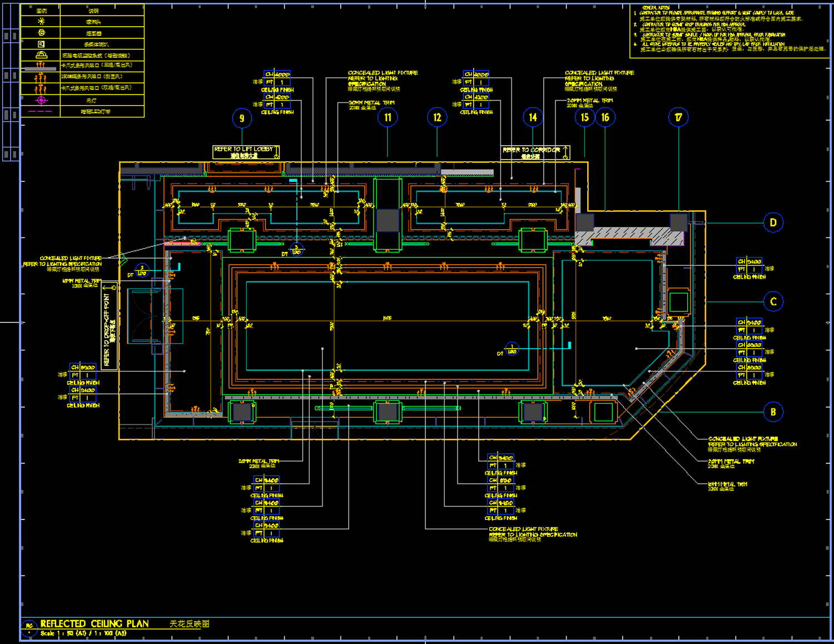The image size is (834, 644).
Task: Click grid bubble number 9
Action: pos(242,118)
